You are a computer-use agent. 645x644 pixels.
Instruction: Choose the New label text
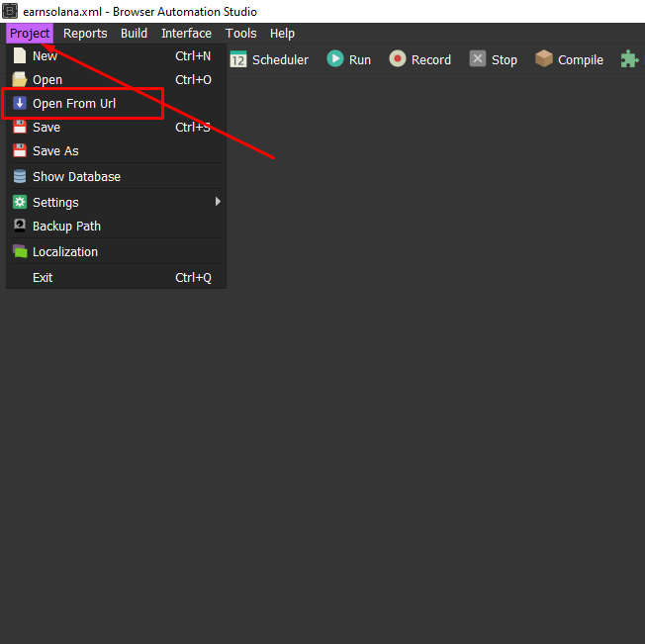click(45, 56)
